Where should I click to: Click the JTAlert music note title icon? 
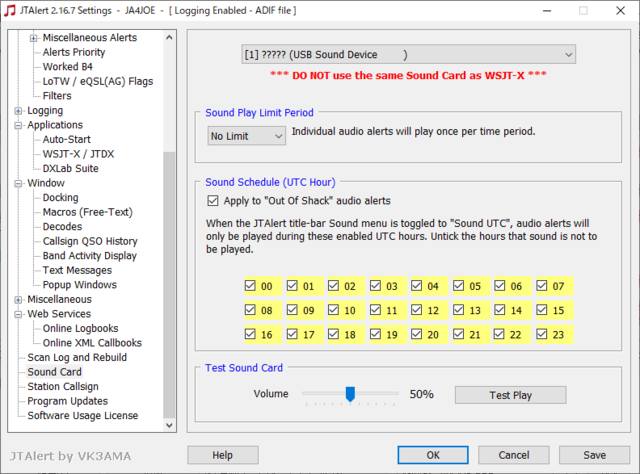point(10,11)
